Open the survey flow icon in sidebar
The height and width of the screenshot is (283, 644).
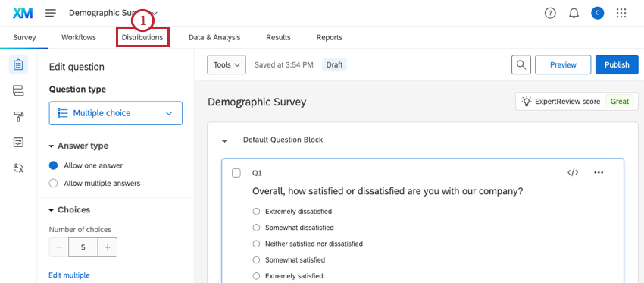tap(18, 90)
